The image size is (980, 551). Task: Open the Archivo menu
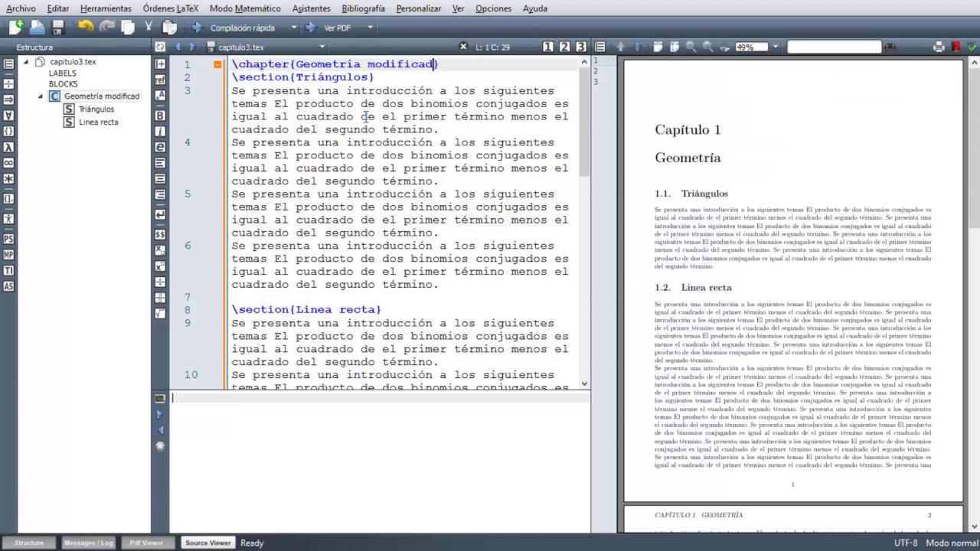pos(21,8)
